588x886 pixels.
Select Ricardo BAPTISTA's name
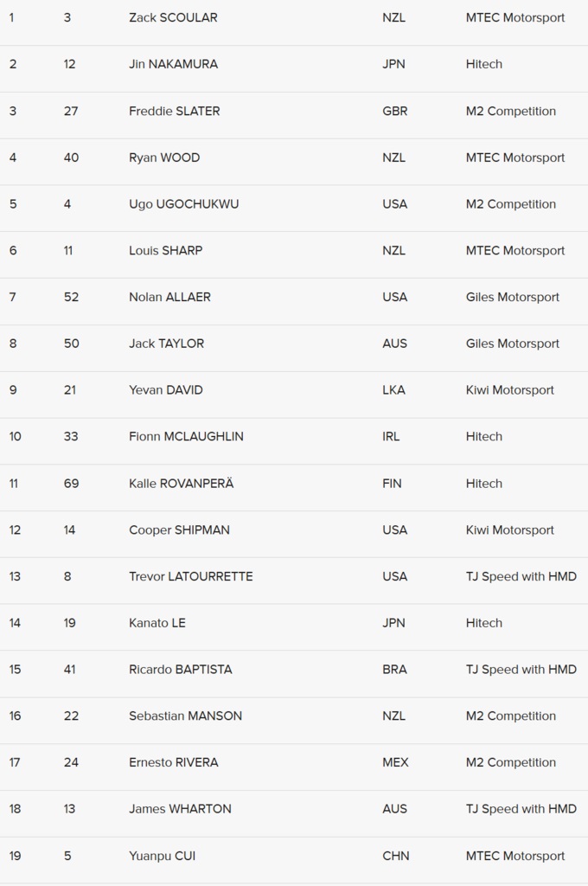[180, 670]
